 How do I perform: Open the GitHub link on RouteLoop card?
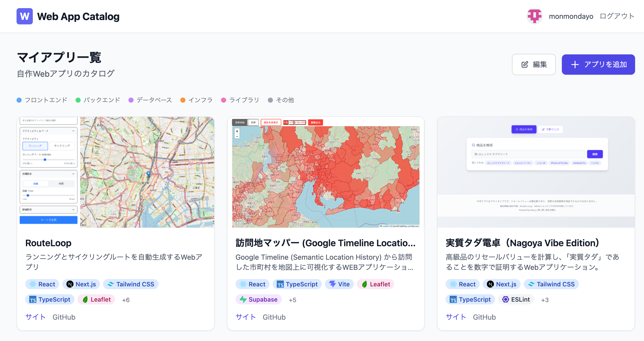click(x=64, y=317)
